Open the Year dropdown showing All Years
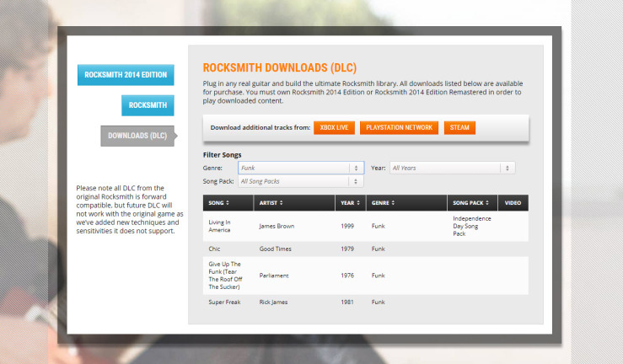This screenshot has width=623, height=364. [452, 168]
